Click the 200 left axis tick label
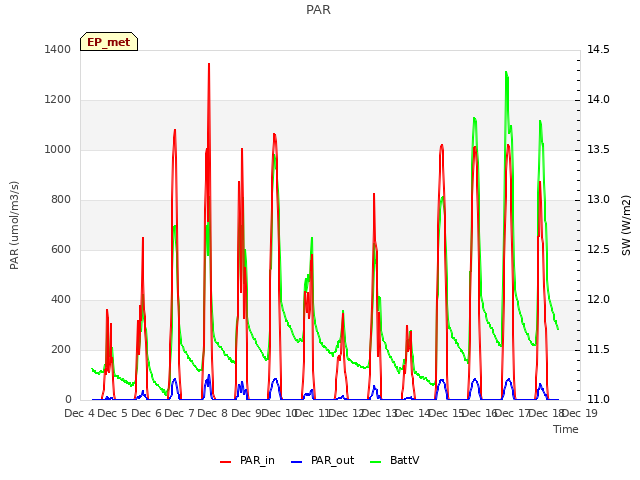Image resolution: width=640 pixels, height=480 pixels. (x=61, y=349)
